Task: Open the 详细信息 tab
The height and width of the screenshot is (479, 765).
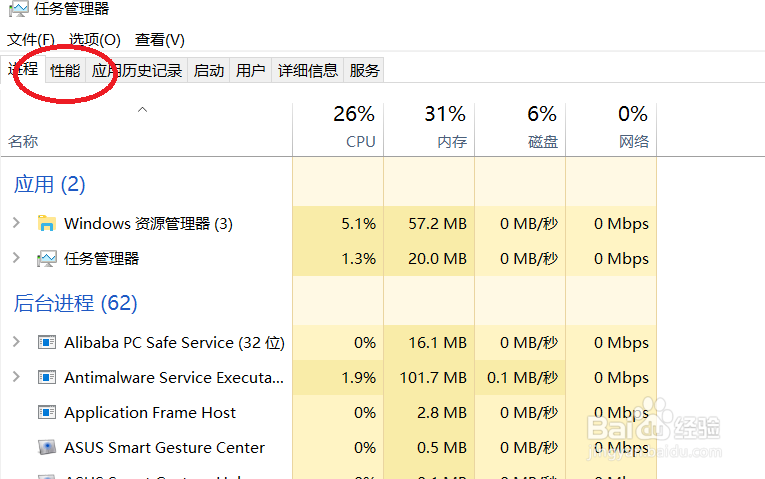Action: click(307, 70)
